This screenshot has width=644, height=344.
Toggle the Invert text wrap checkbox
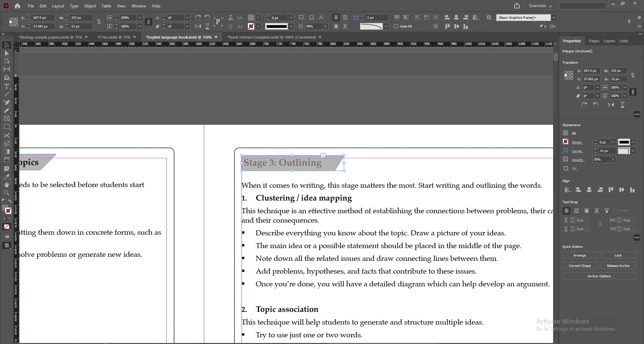(x=615, y=211)
